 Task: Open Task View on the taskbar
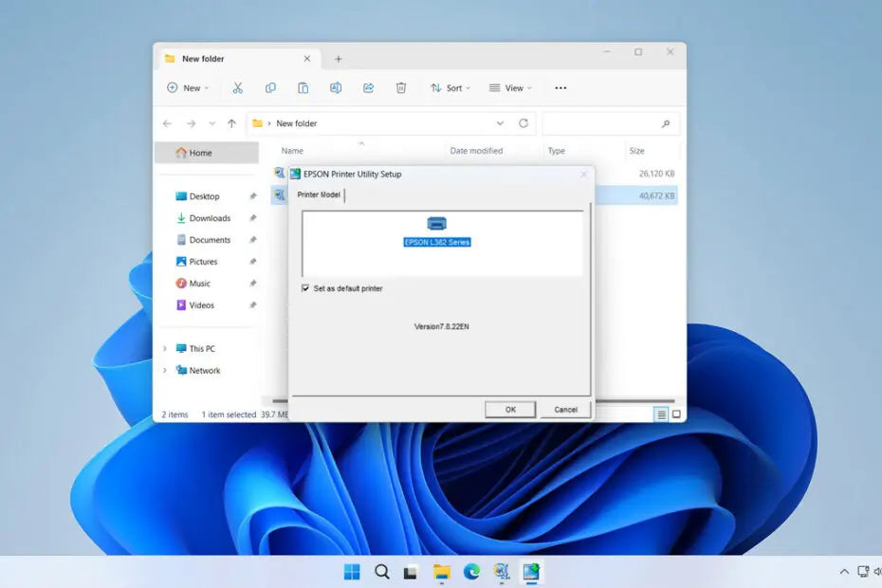tap(411, 572)
